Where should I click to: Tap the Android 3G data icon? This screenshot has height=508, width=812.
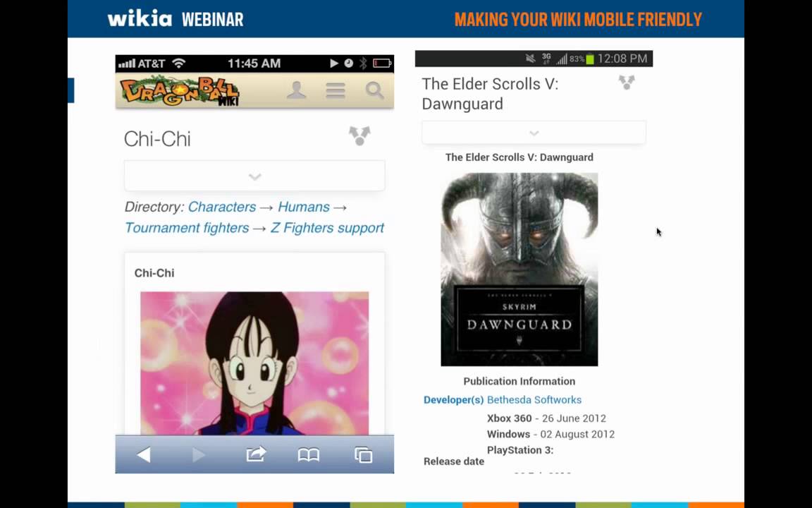[x=546, y=59]
